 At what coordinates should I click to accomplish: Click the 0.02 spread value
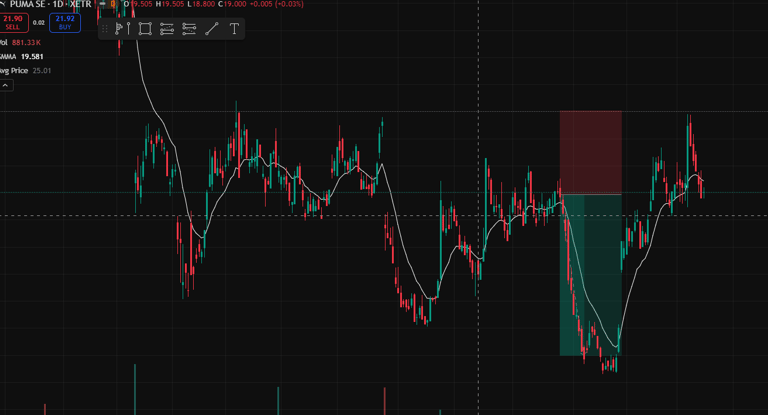point(39,23)
